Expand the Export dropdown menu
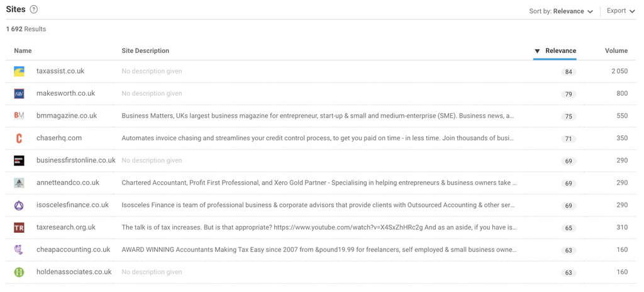 tap(621, 11)
